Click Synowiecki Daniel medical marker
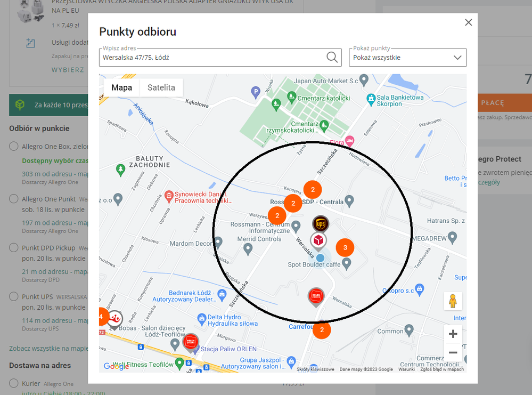This screenshot has width=532, height=395. coord(169,197)
